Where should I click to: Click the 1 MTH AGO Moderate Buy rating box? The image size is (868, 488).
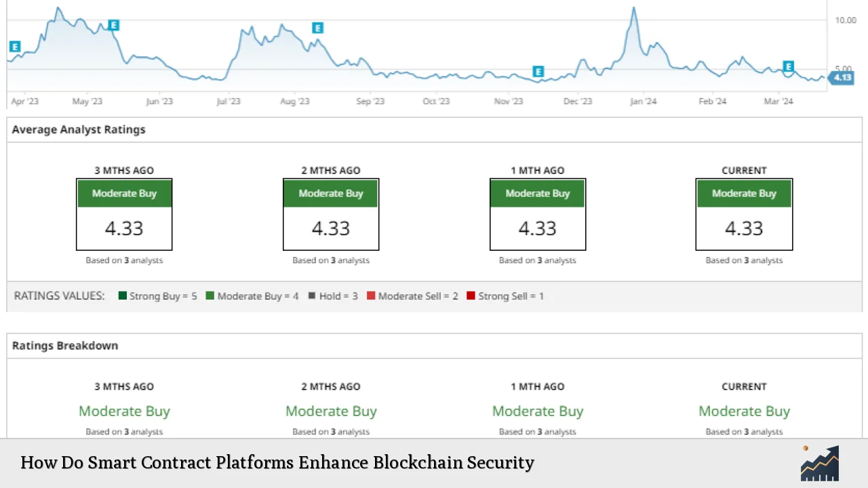[538, 214]
